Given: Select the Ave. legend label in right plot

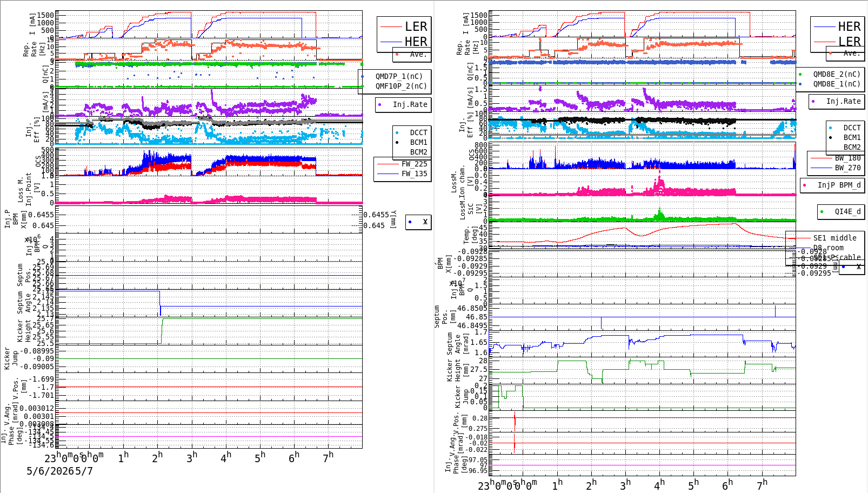Looking at the screenshot, I should (851, 53).
